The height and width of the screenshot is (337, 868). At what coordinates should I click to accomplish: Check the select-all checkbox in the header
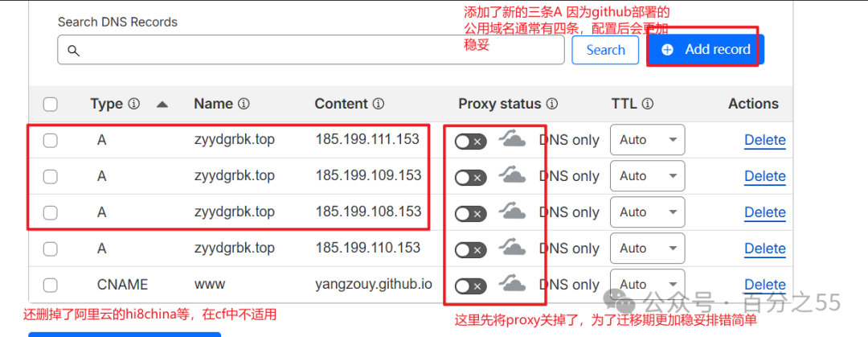pos(51,104)
